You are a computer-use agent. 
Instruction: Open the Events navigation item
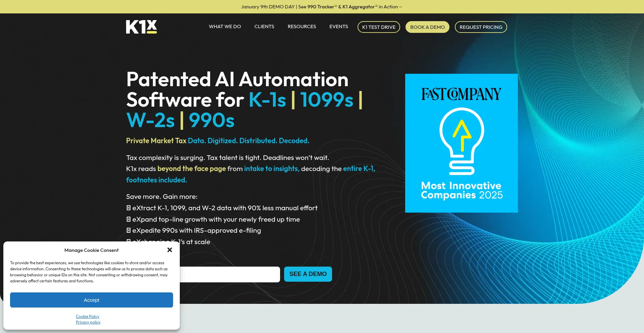click(x=338, y=26)
